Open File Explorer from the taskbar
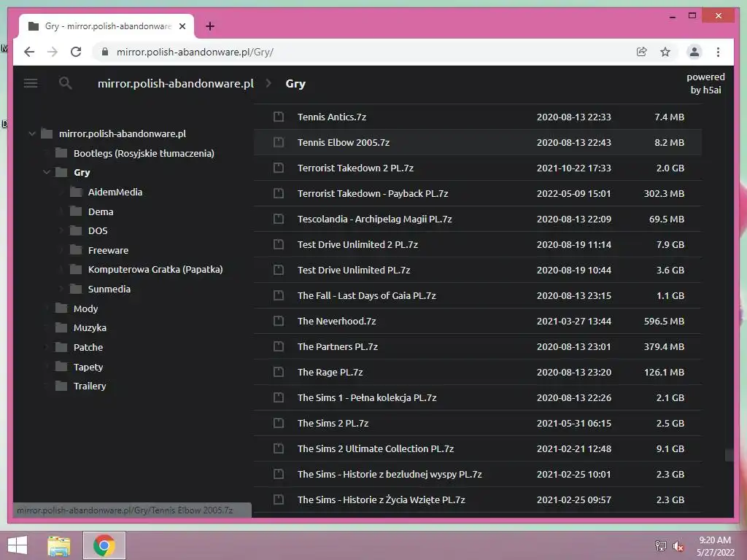 tap(59, 545)
